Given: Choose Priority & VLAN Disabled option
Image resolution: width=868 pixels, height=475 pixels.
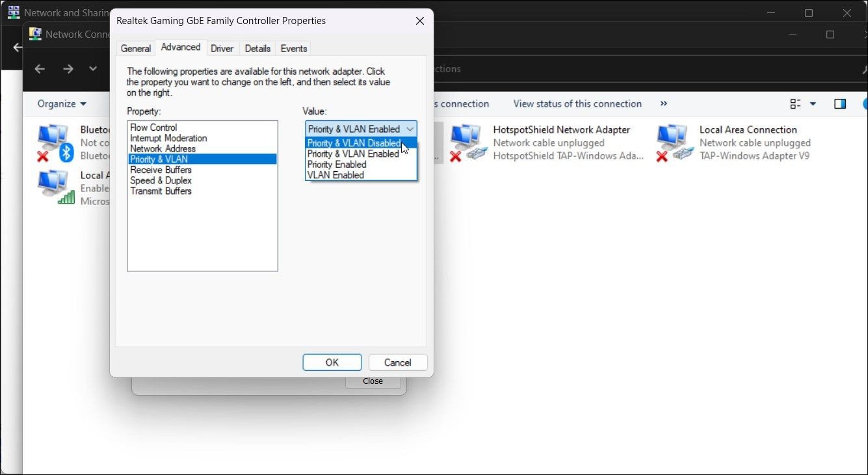Looking at the screenshot, I should coord(361,143).
